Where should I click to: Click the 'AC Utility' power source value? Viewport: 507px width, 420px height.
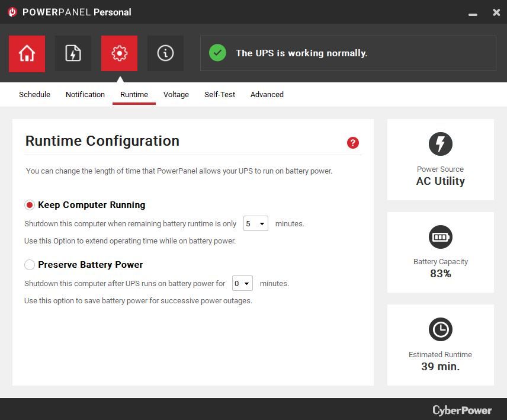(x=441, y=181)
